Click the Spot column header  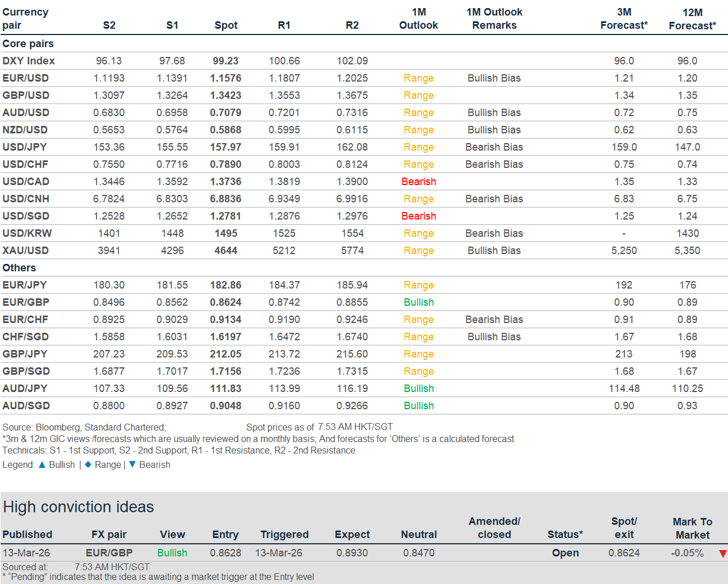[x=226, y=25]
